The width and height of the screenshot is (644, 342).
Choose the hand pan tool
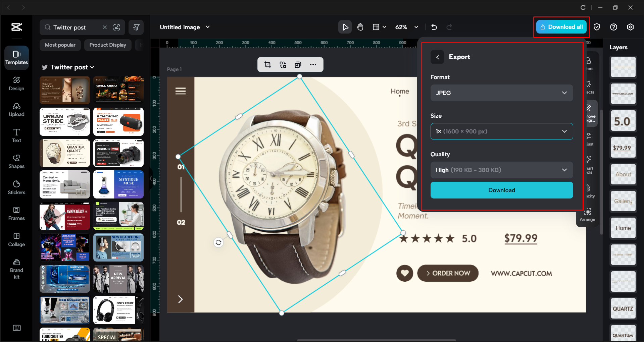[360, 27]
